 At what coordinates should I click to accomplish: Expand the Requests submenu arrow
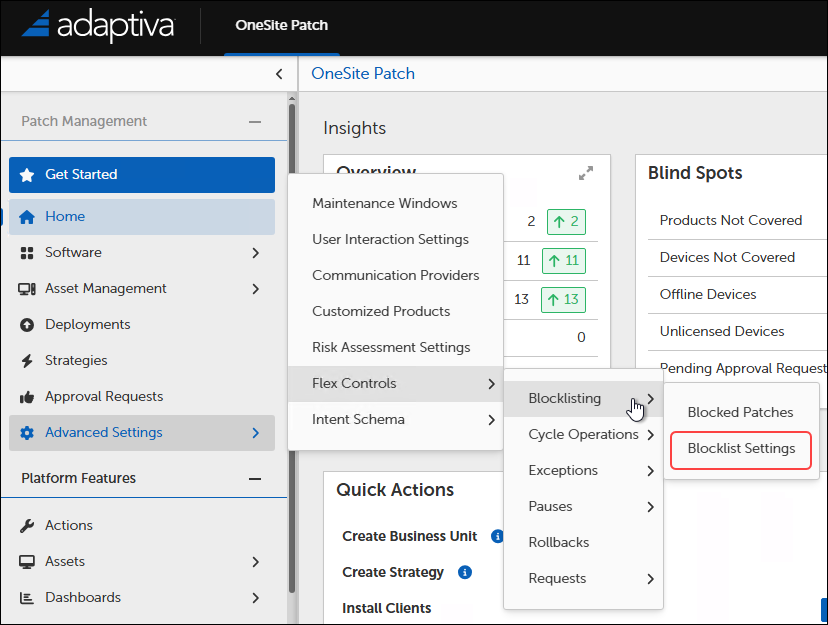coord(651,579)
